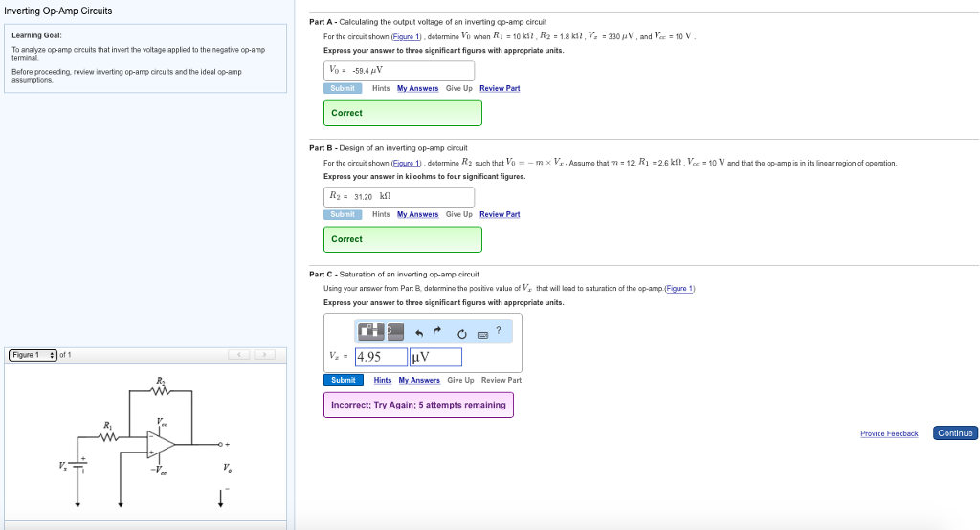980x530 pixels.
Task: Undo last entry in answer toolbar
Action: 417,333
